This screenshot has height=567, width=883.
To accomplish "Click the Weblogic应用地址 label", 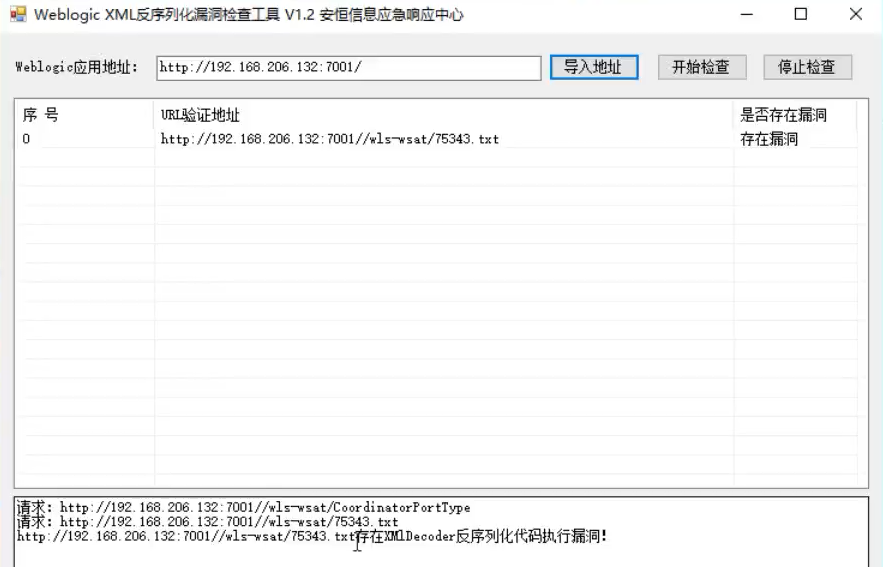I will (77, 68).
